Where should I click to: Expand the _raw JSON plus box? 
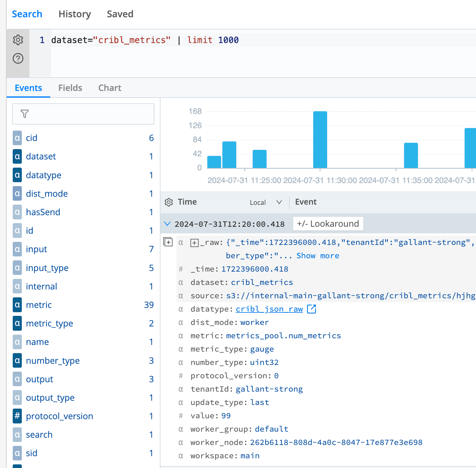coord(194,243)
